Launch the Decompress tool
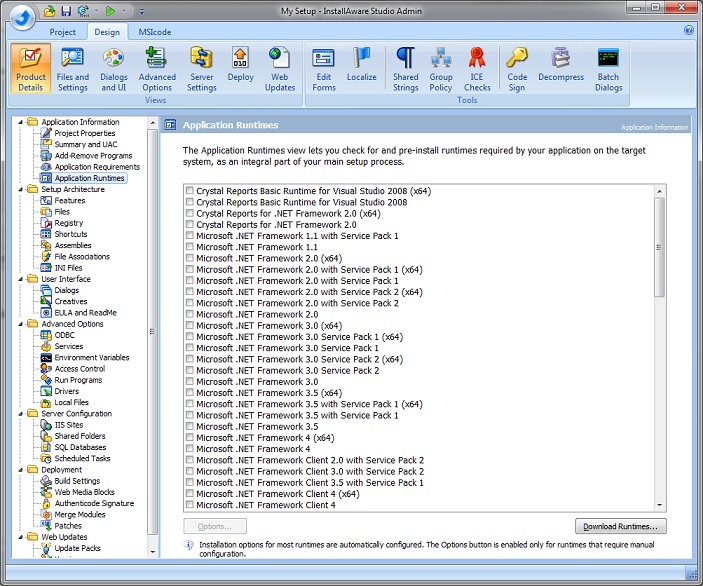This screenshot has width=703, height=586. pos(561,65)
